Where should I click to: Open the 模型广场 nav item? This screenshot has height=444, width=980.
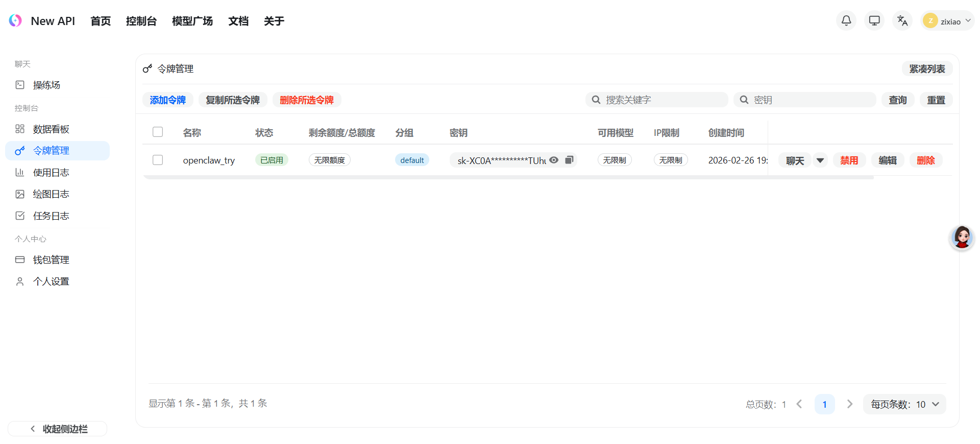192,21
